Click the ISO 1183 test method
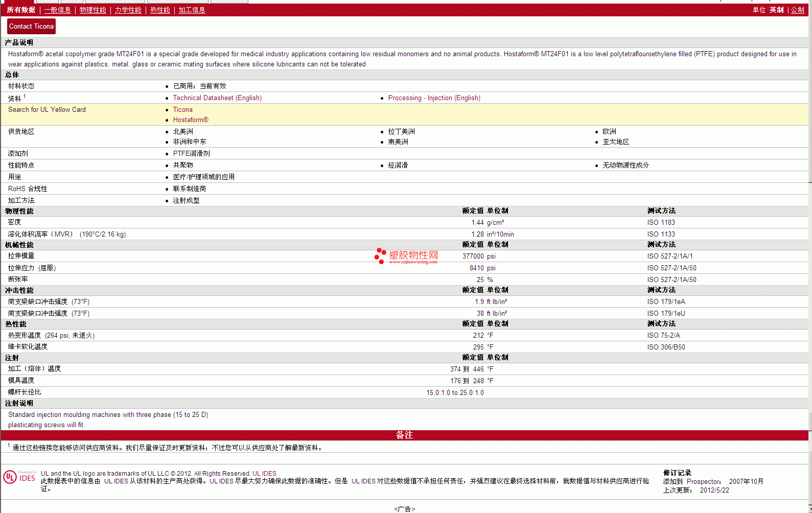The width and height of the screenshot is (812, 513). pyautogui.click(x=661, y=223)
